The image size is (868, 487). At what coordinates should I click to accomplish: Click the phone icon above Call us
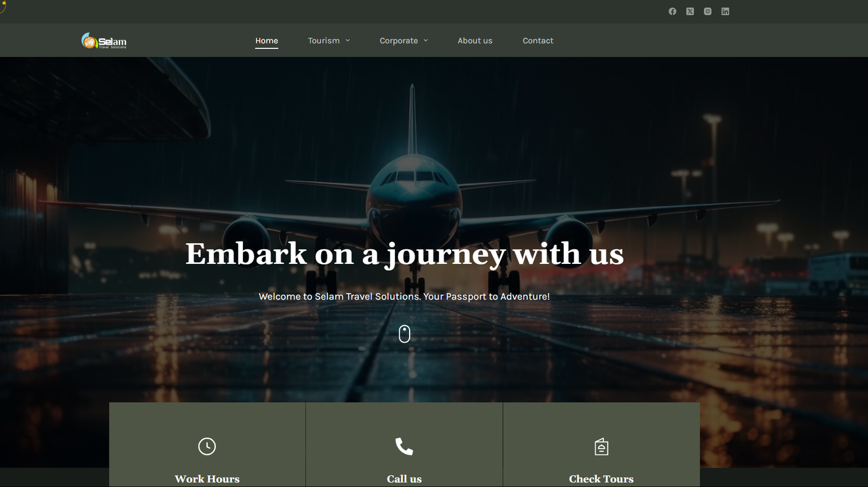404,446
